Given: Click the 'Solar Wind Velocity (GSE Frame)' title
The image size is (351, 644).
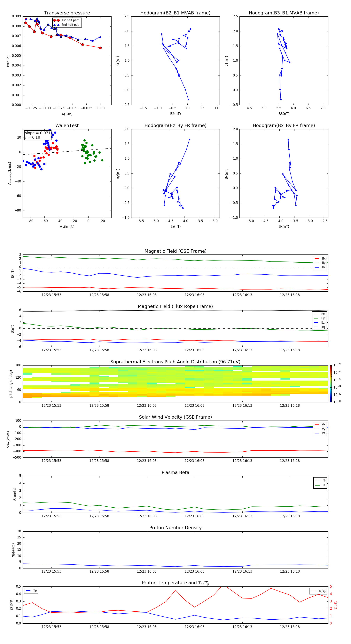Looking at the screenshot, I should click(175, 417).
